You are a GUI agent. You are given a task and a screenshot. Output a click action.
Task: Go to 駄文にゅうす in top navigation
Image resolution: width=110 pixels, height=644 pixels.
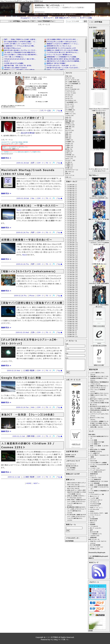coord(48,18)
